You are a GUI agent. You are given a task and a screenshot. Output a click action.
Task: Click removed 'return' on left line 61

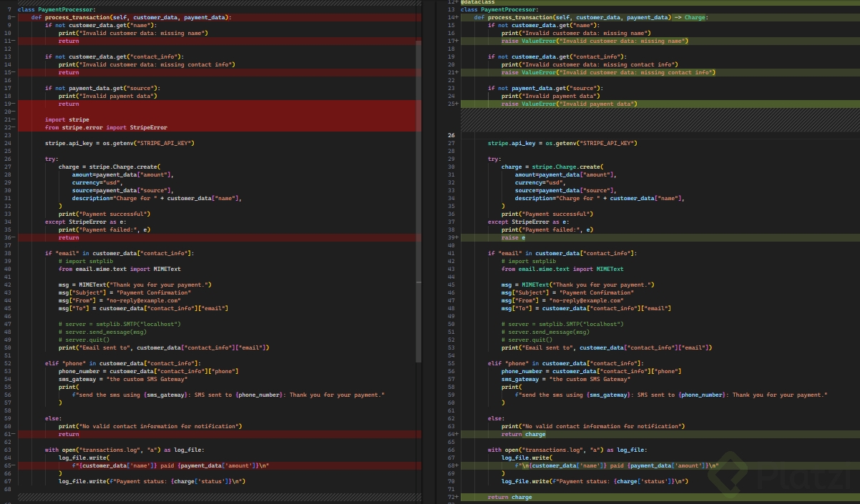point(69,434)
